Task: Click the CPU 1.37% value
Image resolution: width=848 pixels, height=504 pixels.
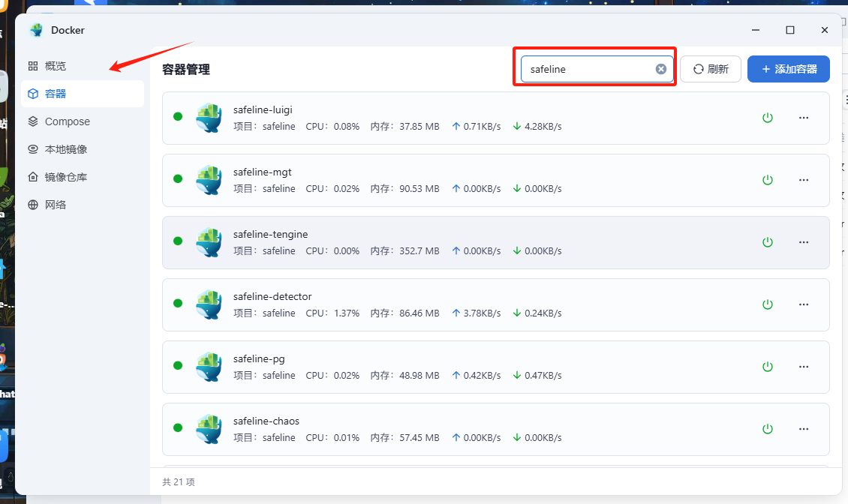Action: [x=346, y=313]
